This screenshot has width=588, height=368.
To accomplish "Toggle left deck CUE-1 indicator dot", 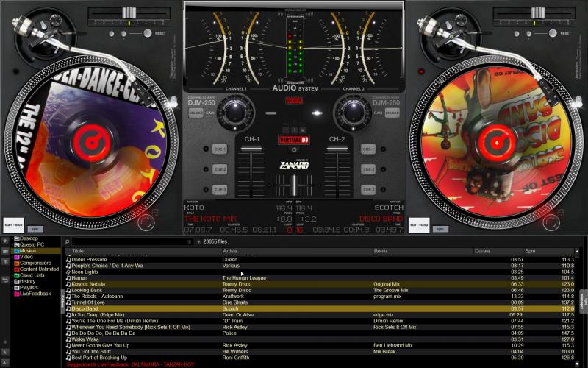I will pyautogui.click(x=206, y=149).
